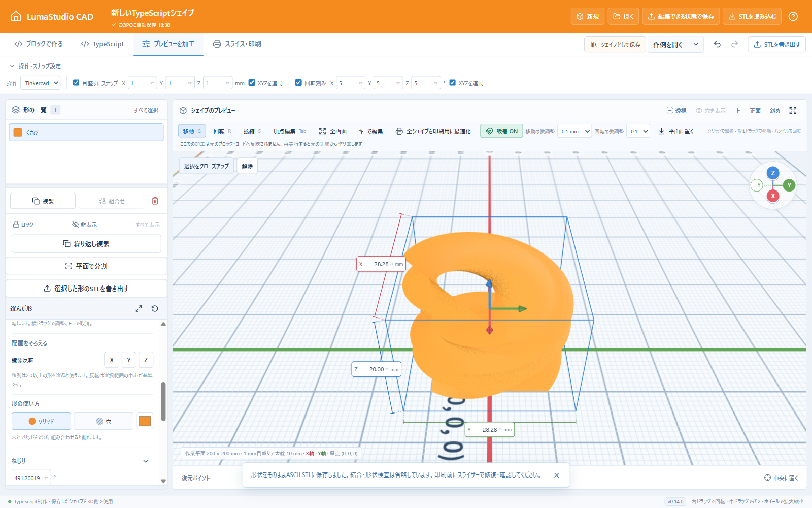
Task: Expand the selected shape panel
Action: (x=139, y=308)
